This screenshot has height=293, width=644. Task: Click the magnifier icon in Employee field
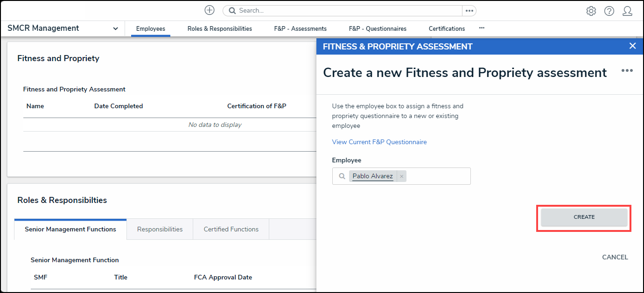342,176
